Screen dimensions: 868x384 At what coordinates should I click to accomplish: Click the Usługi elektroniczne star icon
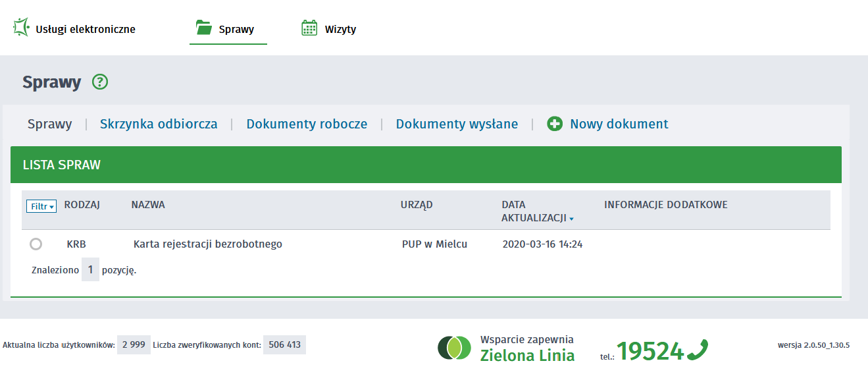pos(22,28)
